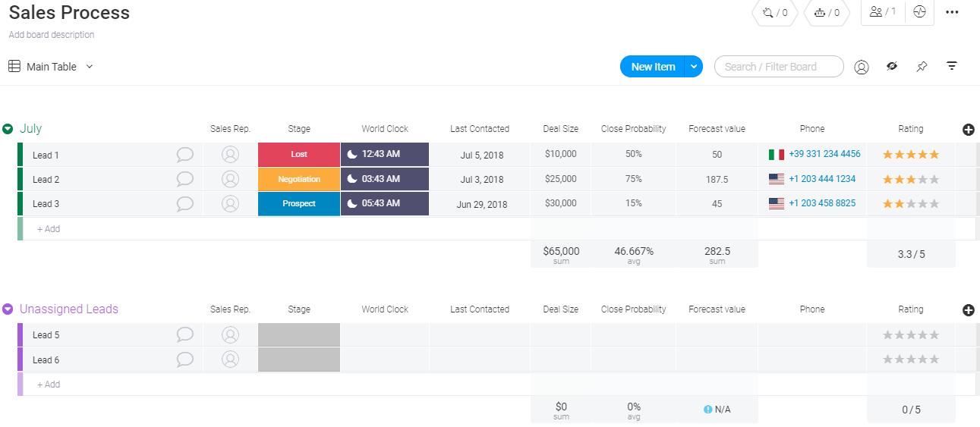The width and height of the screenshot is (980, 427).
Task: Open the conversation bubble for Lead 1
Action: (x=184, y=155)
